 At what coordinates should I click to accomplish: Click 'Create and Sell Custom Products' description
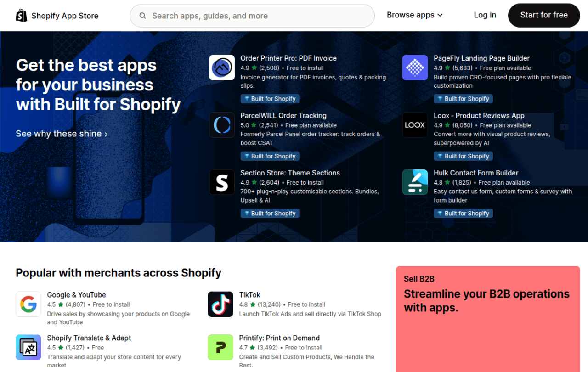point(307,361)
